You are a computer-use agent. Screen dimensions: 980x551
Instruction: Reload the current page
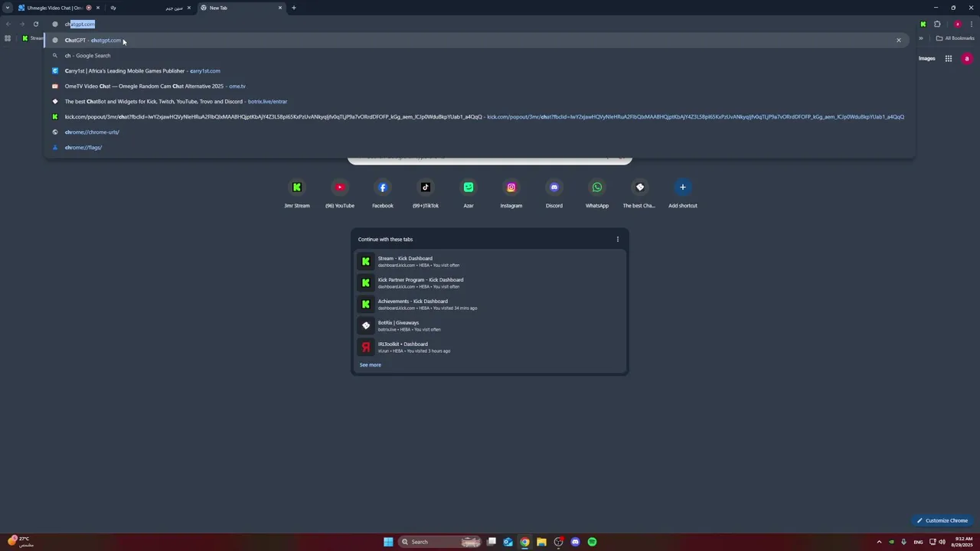[35, 24]
